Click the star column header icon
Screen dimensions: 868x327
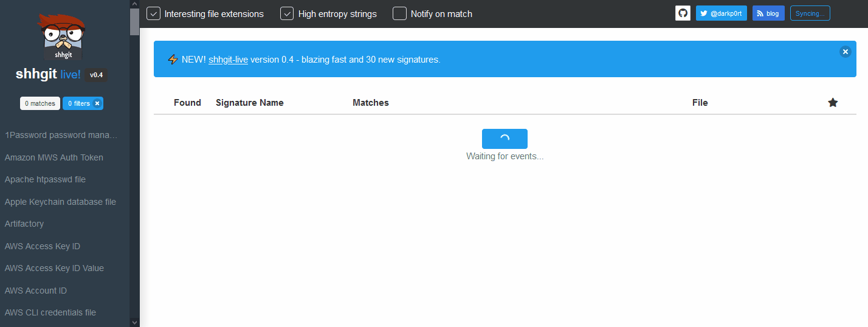coord(833,103)
